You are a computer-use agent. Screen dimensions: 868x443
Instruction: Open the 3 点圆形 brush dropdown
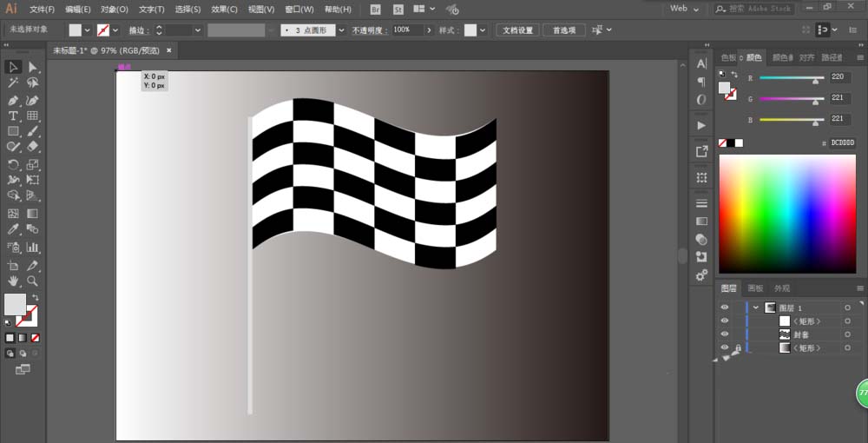click(x=341, y=30)
